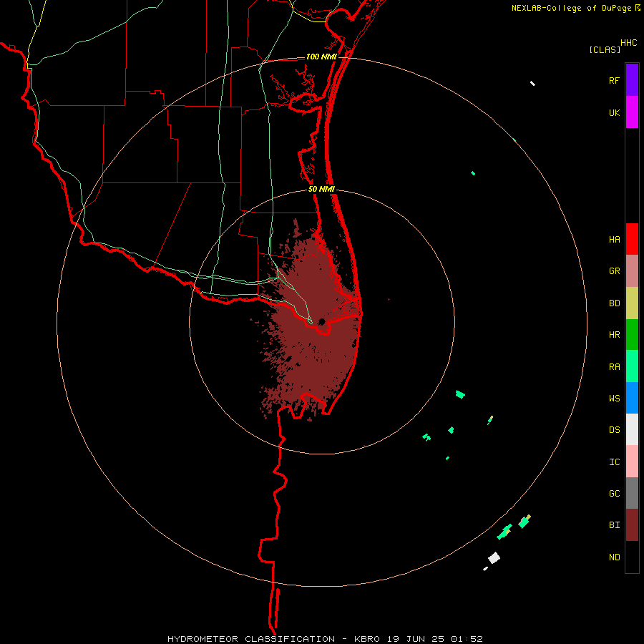Click the 50 NMI range ring label
Image resolution: width=644 pixels, height=644 pixels.
321,189
